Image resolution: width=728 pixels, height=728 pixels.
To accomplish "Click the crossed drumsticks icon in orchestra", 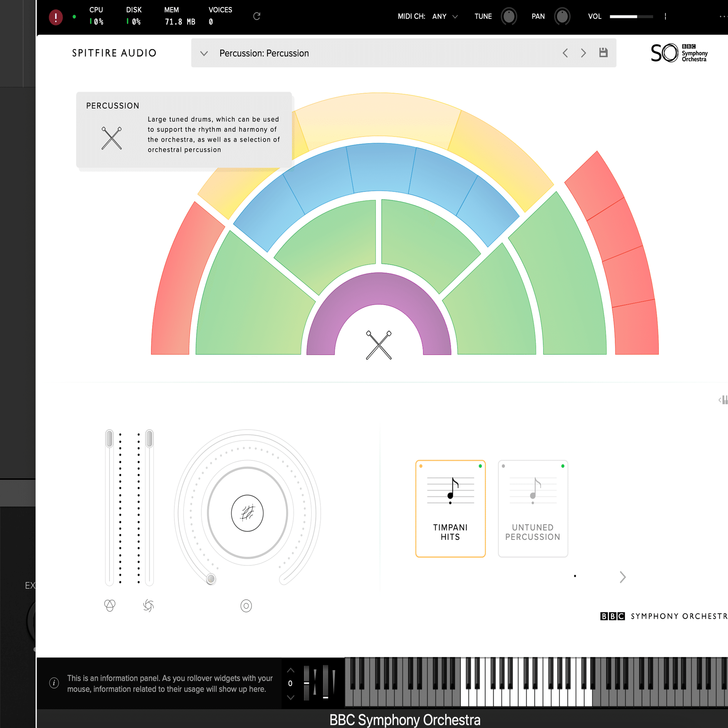I will pos(379,345).
